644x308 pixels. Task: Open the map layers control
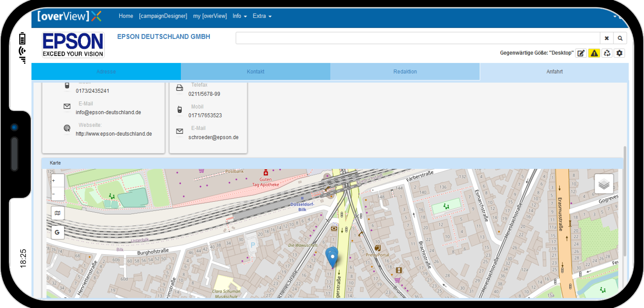coord(604,184)
